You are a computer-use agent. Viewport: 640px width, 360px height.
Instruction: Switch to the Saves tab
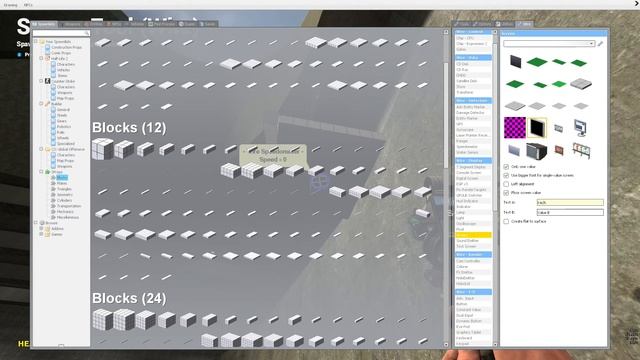[208, 24]
